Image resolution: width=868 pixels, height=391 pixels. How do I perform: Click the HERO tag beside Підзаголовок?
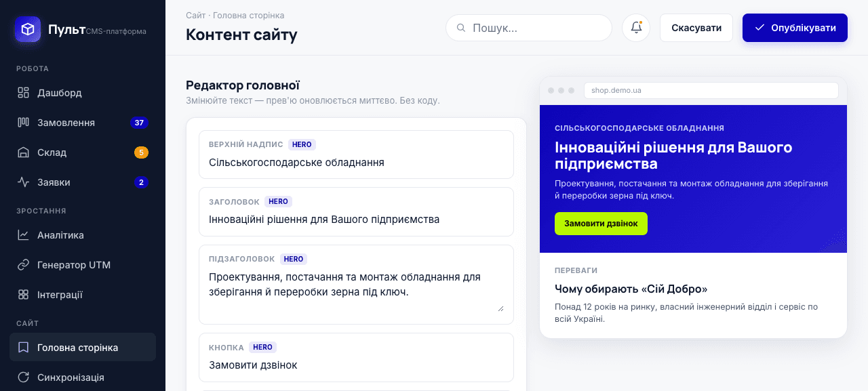[x=294, y=259]
